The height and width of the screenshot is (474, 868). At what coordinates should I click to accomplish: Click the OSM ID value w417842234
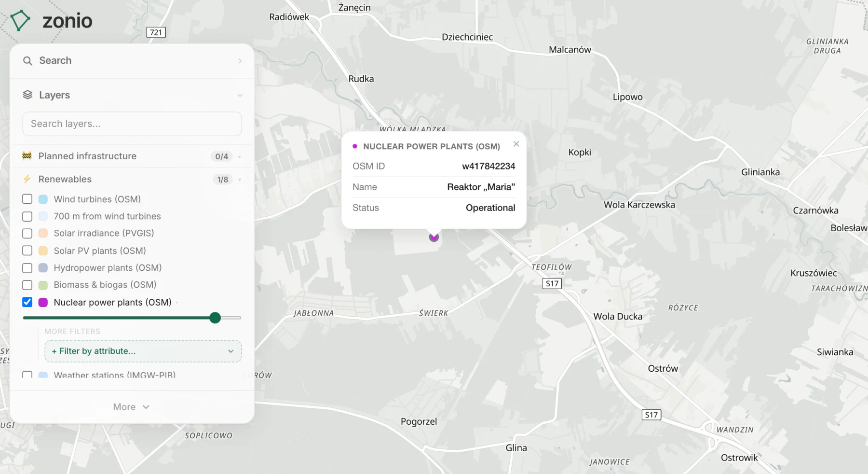pyautogui.click(x=488, y=166)
